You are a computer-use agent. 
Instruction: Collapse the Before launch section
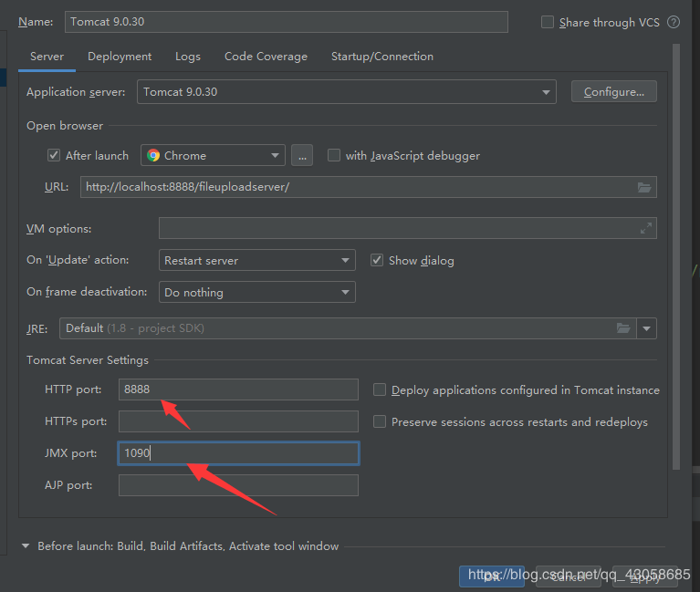click(26, 545)
